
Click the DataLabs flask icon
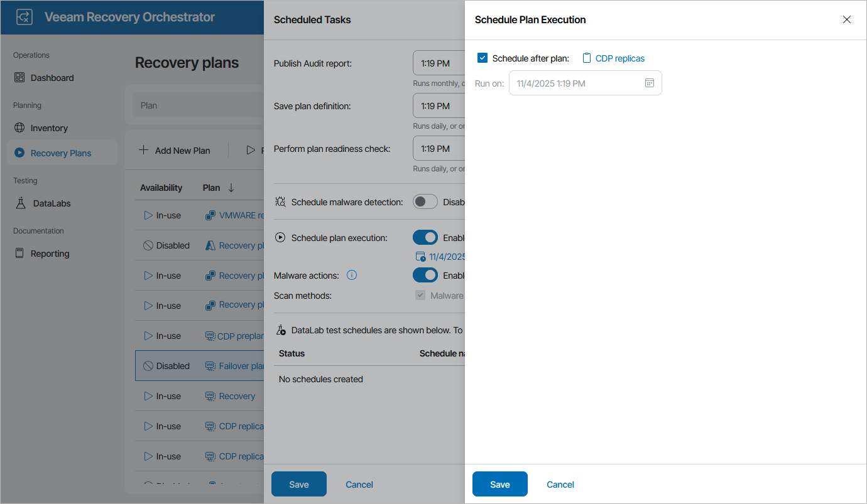pyautogui.click(x=20, y=203)
